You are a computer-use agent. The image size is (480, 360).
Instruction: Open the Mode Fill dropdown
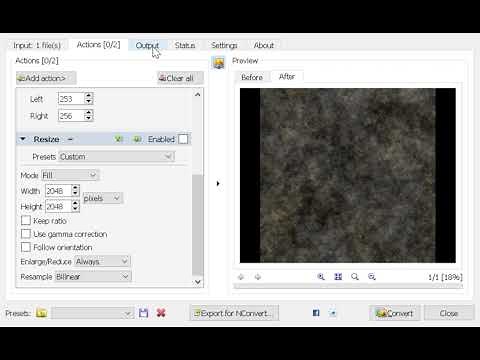pyautogui.click(x=70, y=175)
